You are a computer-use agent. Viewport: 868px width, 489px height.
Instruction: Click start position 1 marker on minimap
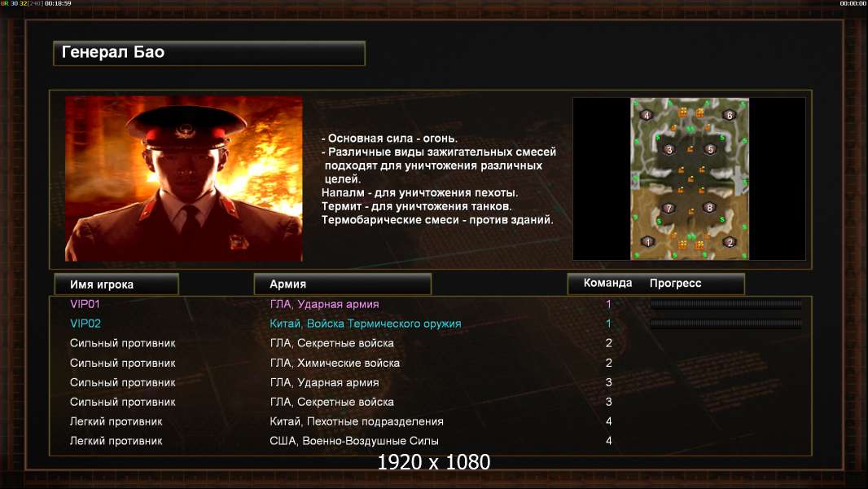pyautogui.click(x=647, y=241)
